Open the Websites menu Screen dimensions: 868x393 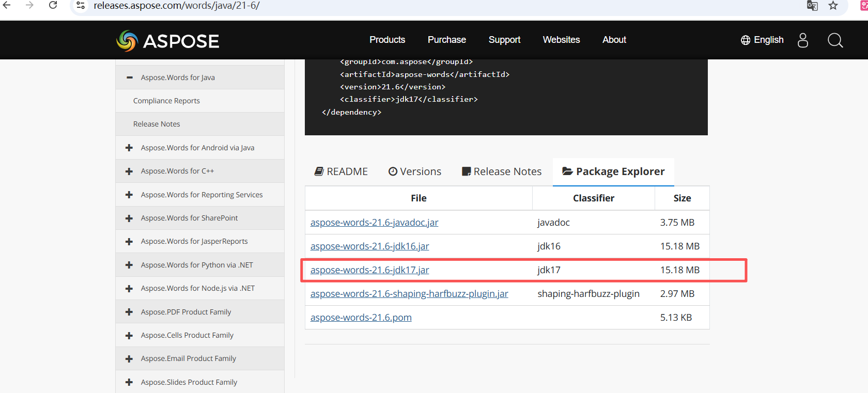pyautogui.click(x=561, y=40)
